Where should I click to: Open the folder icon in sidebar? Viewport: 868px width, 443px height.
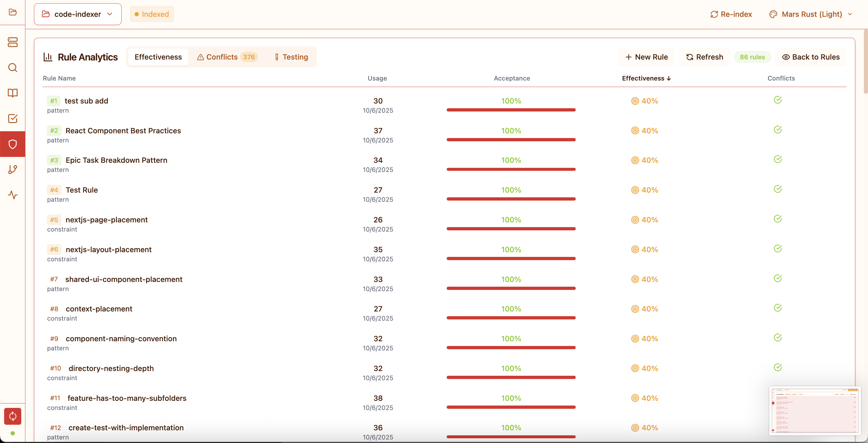point(12,12)
